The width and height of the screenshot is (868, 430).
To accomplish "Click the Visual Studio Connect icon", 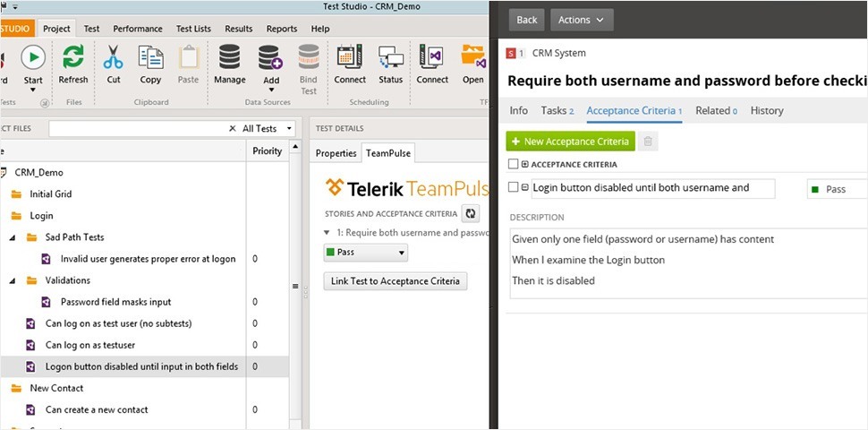I will click(x=432, y=57).
